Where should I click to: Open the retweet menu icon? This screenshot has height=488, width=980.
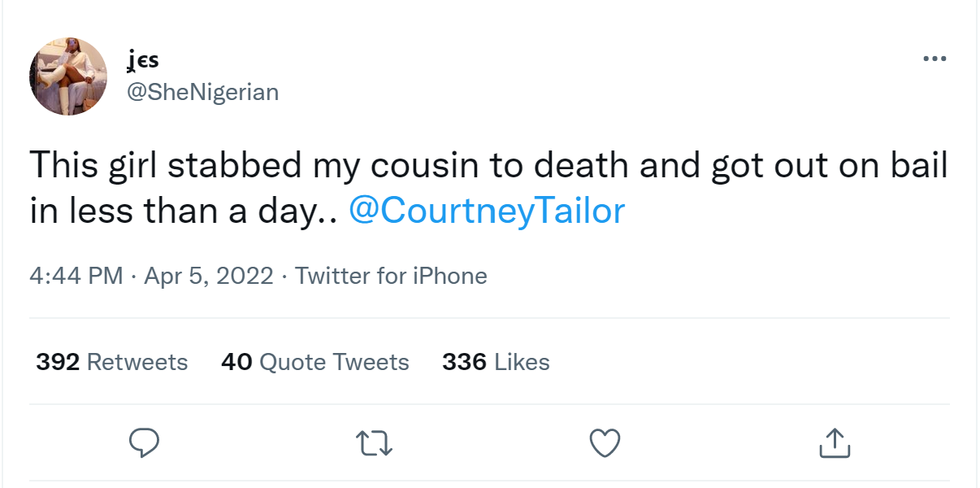(375, 443)
